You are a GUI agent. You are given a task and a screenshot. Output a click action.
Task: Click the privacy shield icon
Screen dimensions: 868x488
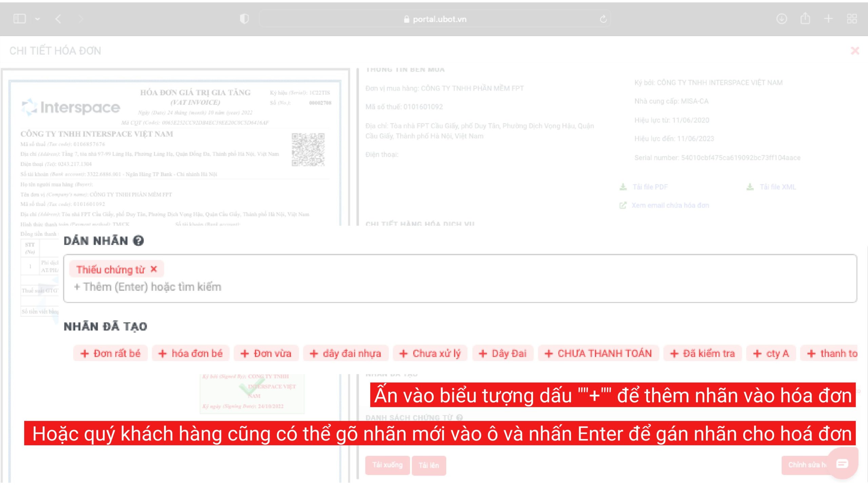(244, 19)
